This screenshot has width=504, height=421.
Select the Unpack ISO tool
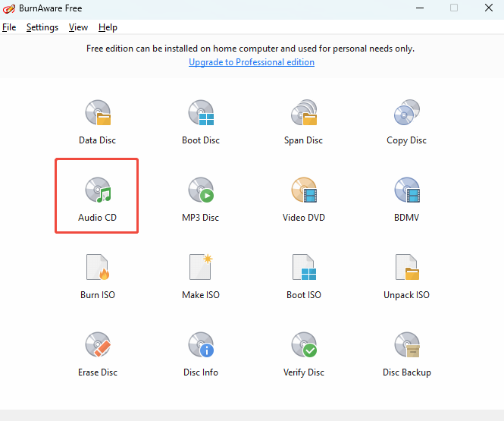[406, 269]
